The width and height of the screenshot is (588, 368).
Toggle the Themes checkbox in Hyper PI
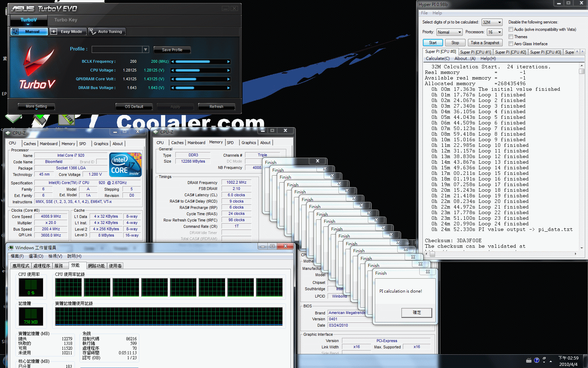tap(511, 37)
